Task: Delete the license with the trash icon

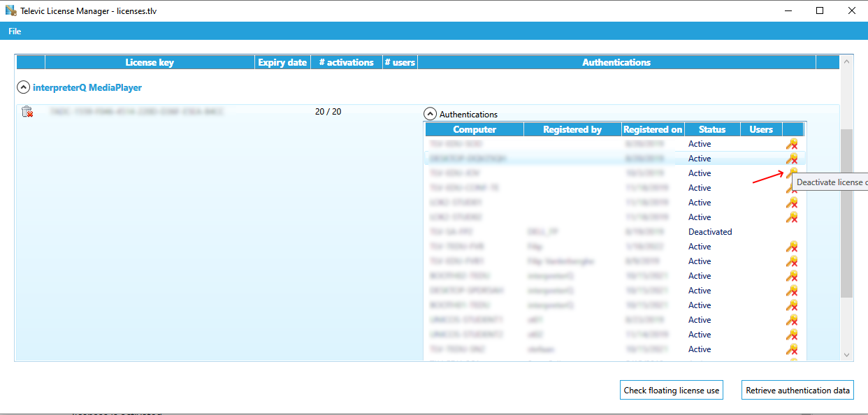Action: [27, 112]
